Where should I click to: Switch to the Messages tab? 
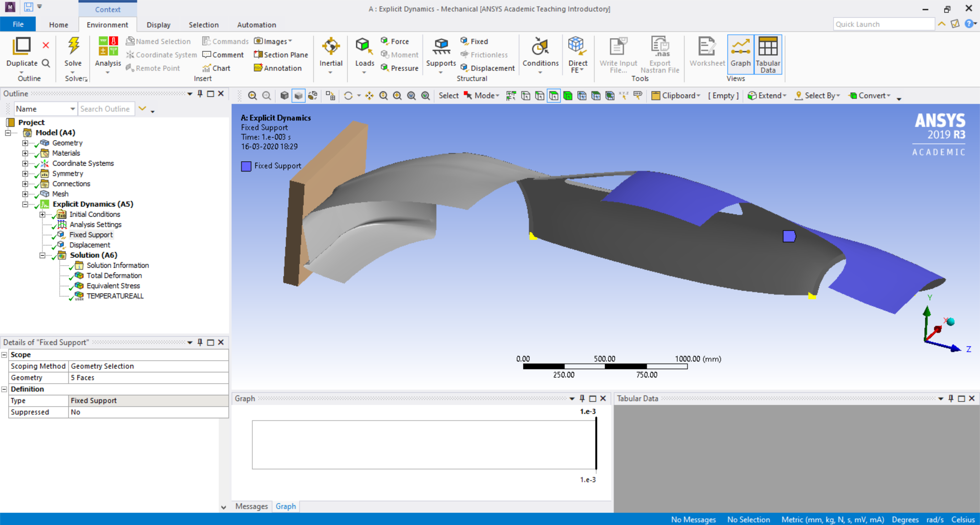coord(251,506)
